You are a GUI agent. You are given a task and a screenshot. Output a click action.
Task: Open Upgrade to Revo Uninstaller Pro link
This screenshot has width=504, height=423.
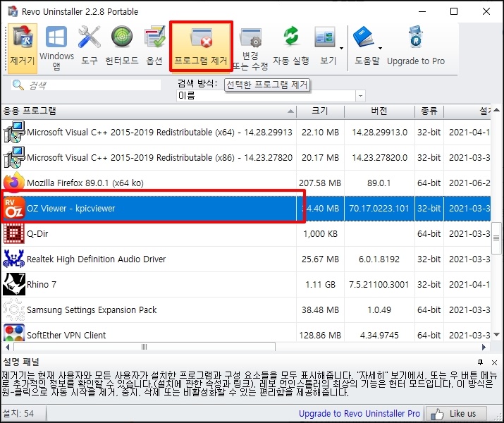tap(359, 413)
